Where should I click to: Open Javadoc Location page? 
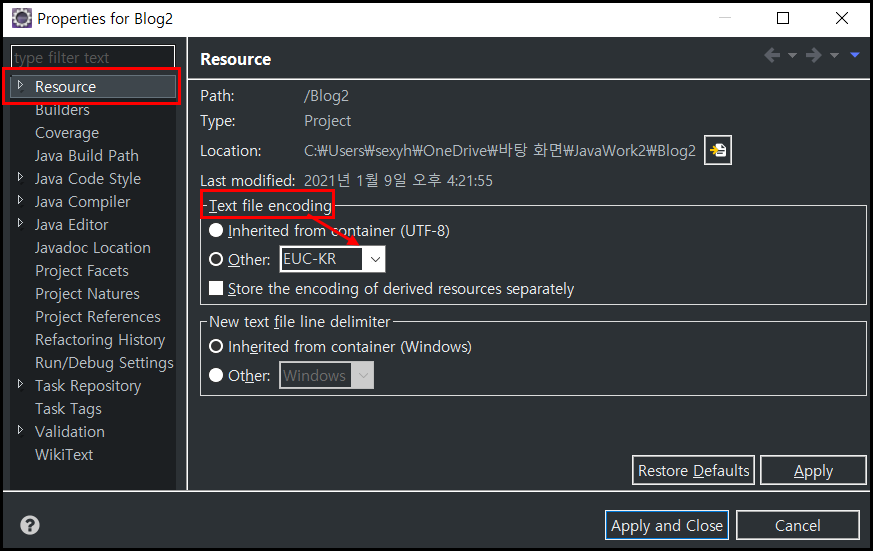[x=92, y=248]
